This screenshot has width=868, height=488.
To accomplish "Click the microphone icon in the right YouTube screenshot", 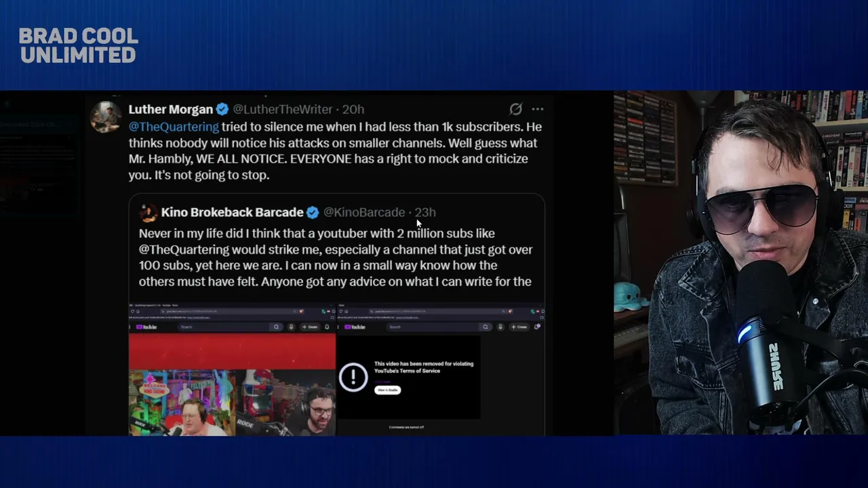I will [x=500, y=327].
